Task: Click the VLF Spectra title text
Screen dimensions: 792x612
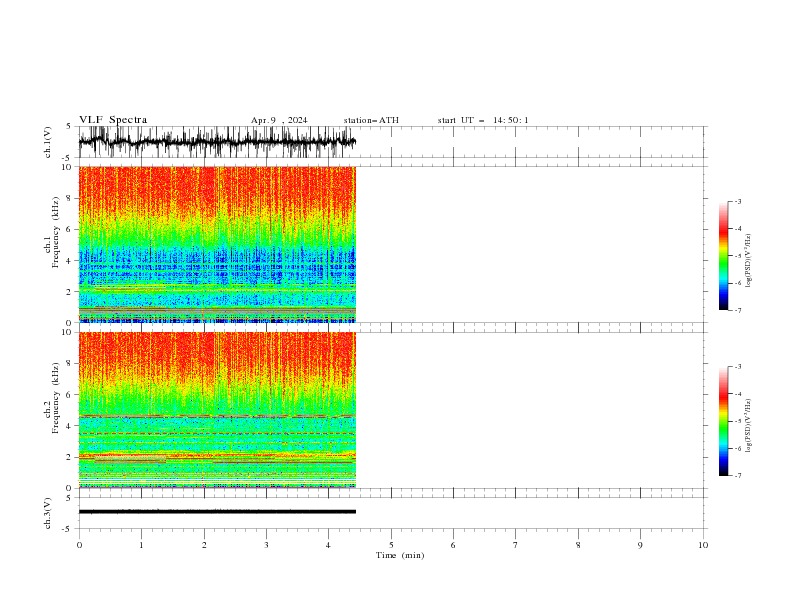Action: (x=113, y=120)
